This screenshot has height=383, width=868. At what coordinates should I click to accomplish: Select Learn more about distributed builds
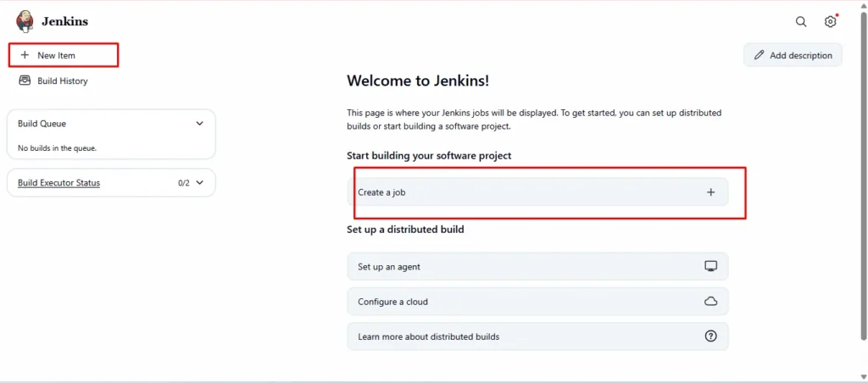click(x=428, y=336)
